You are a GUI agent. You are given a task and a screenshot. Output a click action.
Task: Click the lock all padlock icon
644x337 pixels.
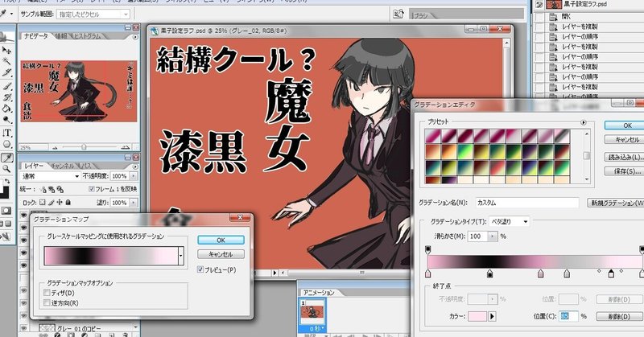(68, 203)
